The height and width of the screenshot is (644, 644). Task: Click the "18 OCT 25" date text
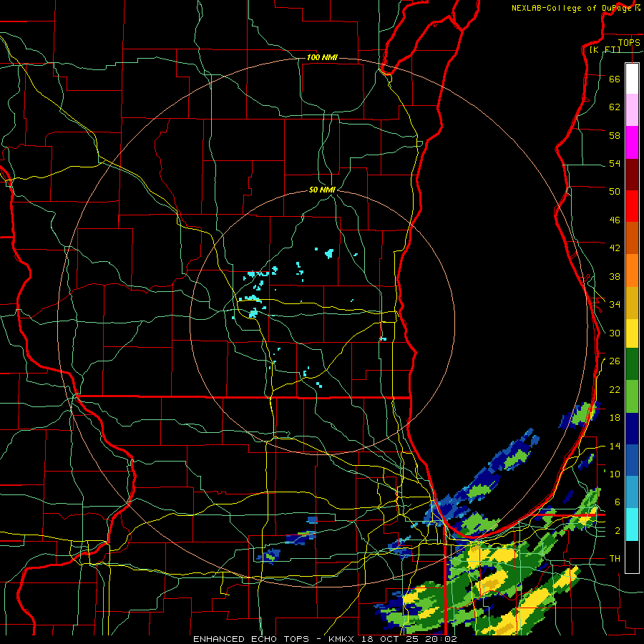coord(391,639)
